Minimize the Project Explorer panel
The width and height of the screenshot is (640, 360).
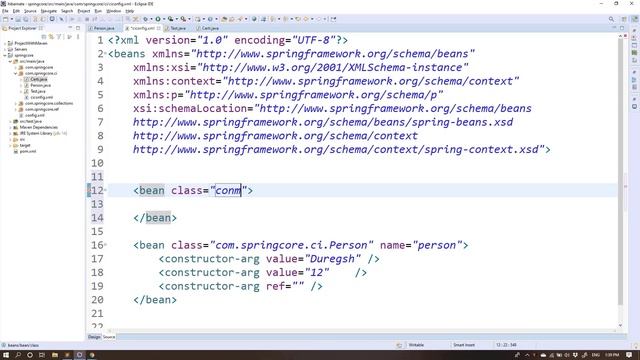coord(70,28)
